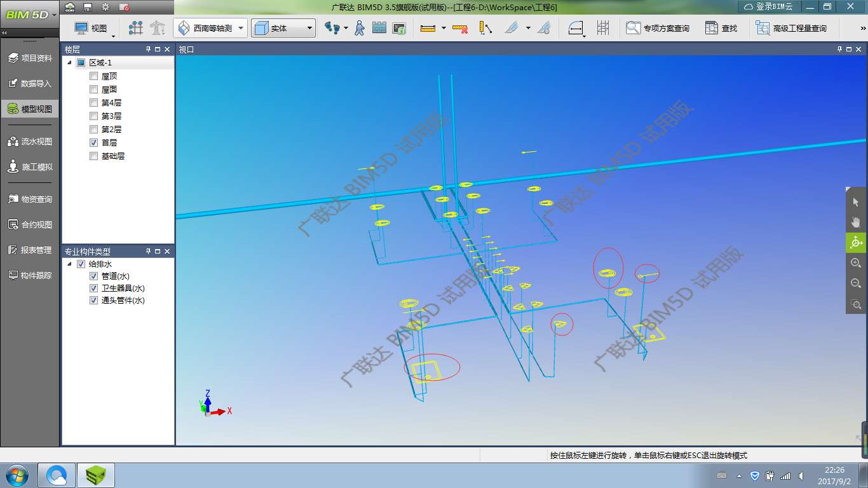Uncheck 卫生器具(水) component checkbox
Screen dimensions: 868x488
(x=94, y=288)
